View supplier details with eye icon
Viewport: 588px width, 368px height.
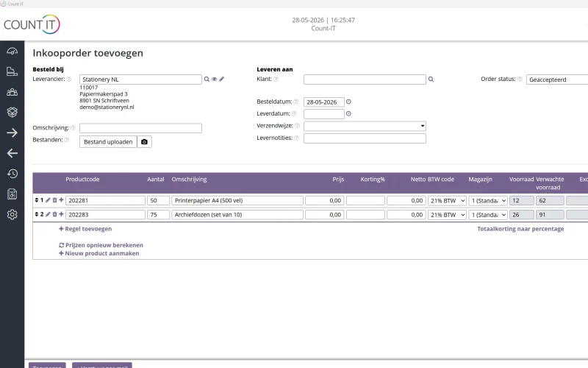point(214,79)
